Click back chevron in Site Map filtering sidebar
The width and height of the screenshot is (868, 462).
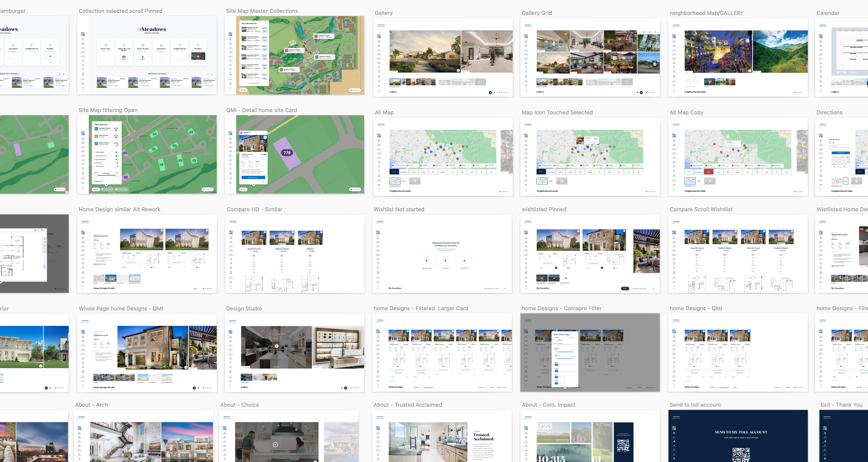click(x=83, y=187)
